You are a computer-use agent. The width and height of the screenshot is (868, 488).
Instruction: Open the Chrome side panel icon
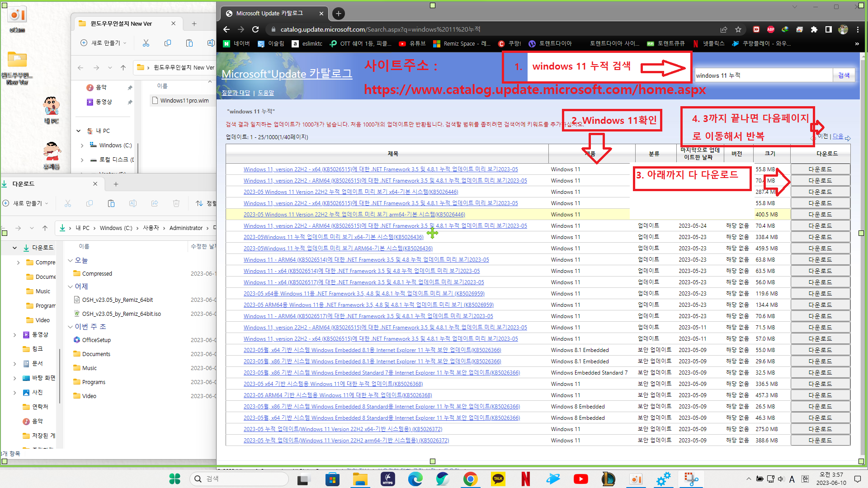point(828,29)
